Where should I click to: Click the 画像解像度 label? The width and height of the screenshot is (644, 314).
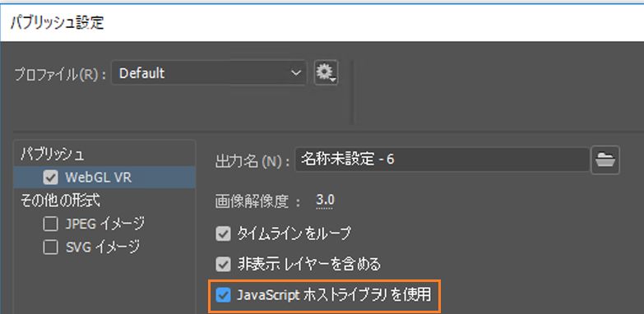pyautogui.click(x=257, y=201)
